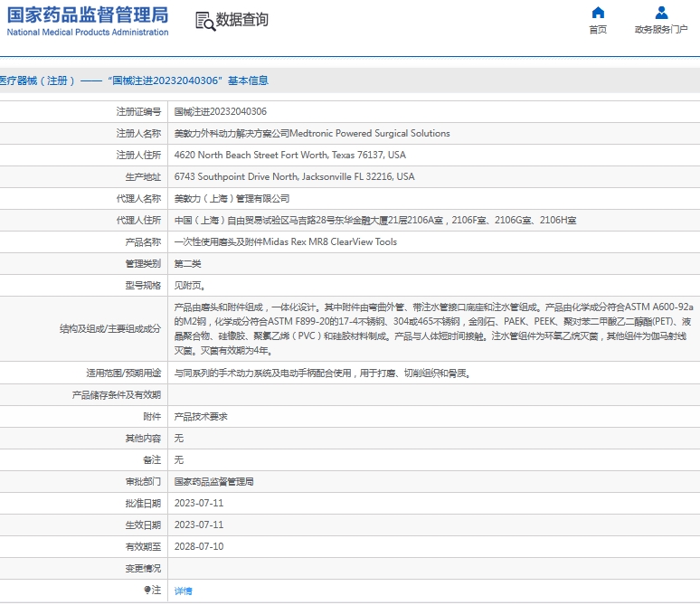Viewport: 700px width, 605px height.
Task: Open the 政务服务门户 user portal icon
Action: tap(661, 13)
